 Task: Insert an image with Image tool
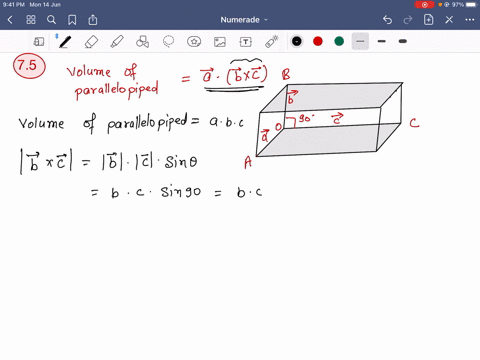click(x=220, y=42)
